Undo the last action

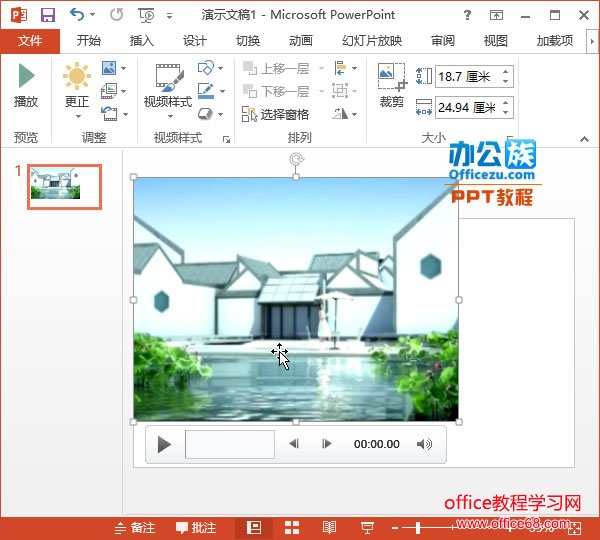point(77,15)
